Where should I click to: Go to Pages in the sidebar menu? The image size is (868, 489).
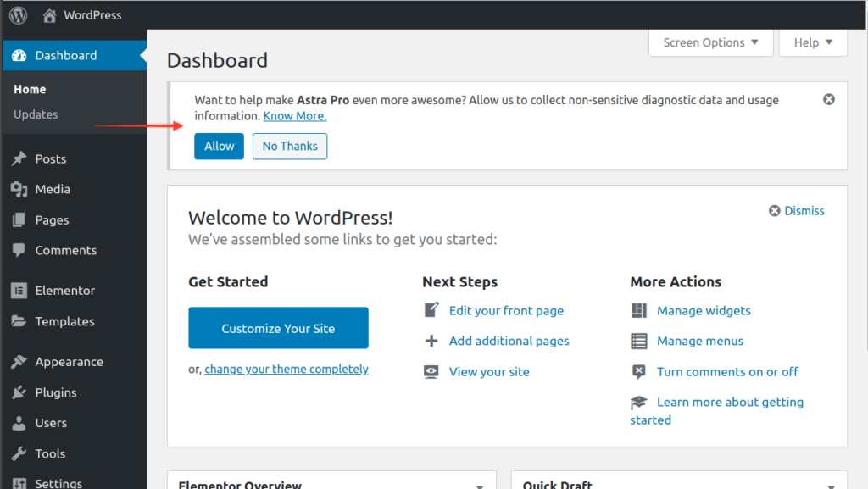tap(52, 220)
